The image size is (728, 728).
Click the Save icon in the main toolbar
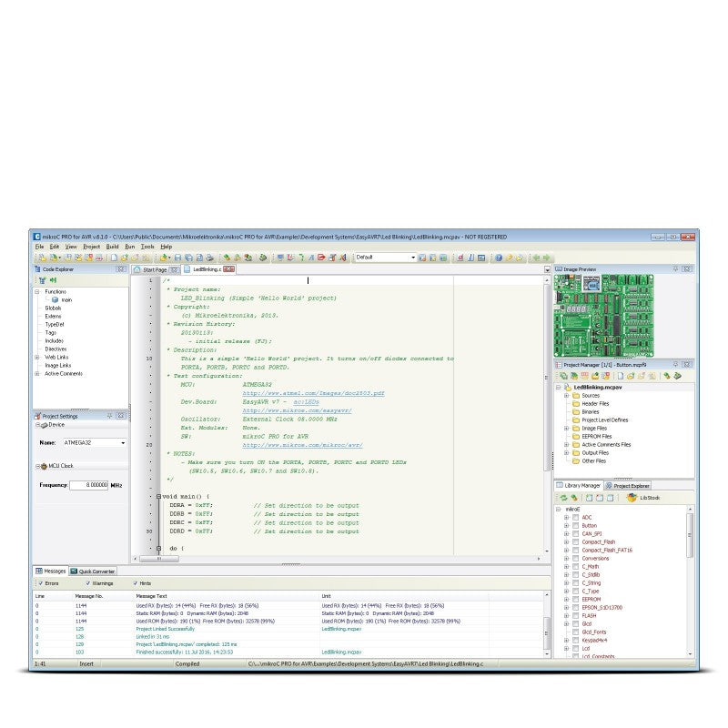(x=178, y=258)
